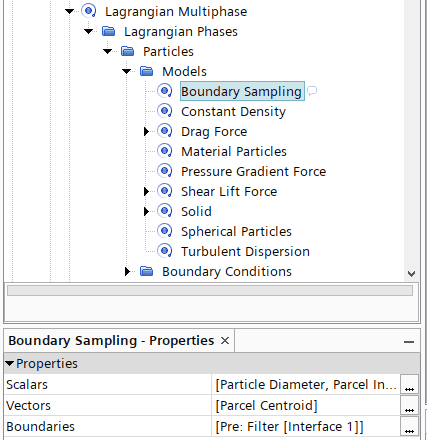427x440 pixels.
Task: Collapse the Models folder
Action: click(127, 71)
